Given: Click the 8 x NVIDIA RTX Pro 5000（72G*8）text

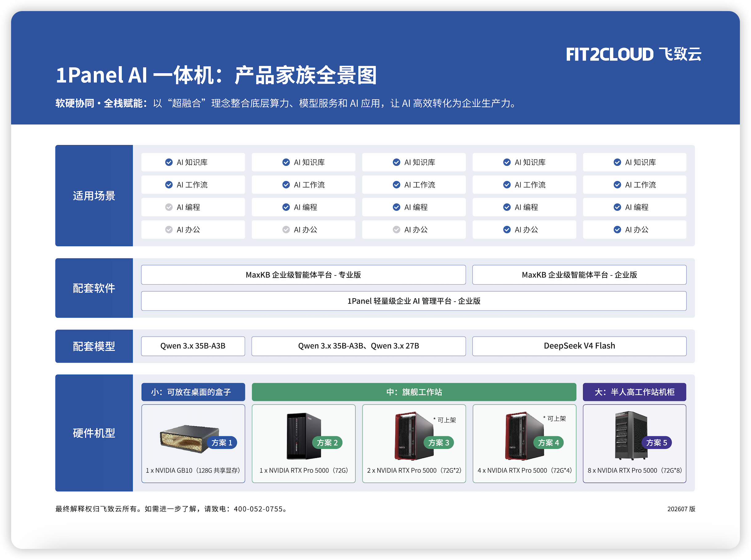Looking at the screenshot, I should coord(635,470).
